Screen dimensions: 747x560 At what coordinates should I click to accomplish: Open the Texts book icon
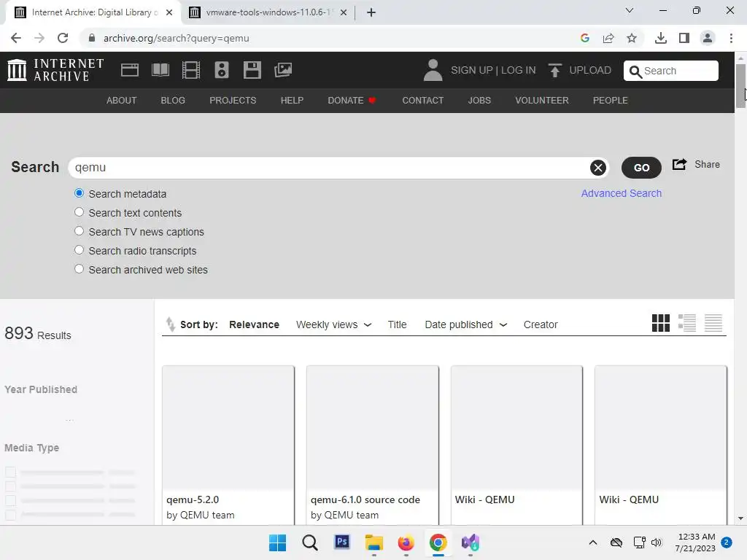click(160, 70)
